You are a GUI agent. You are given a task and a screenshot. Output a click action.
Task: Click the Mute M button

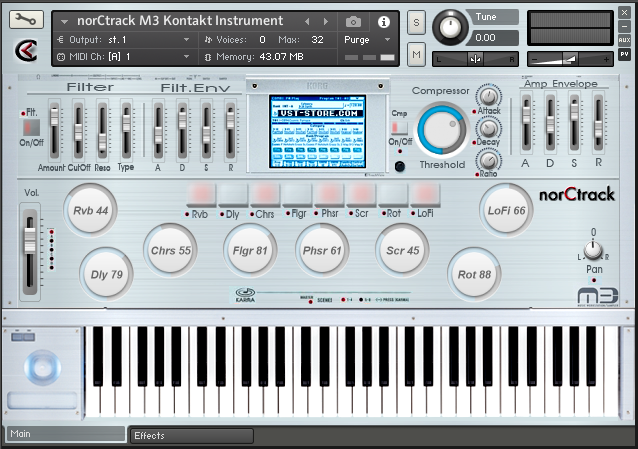click(416, 52)
